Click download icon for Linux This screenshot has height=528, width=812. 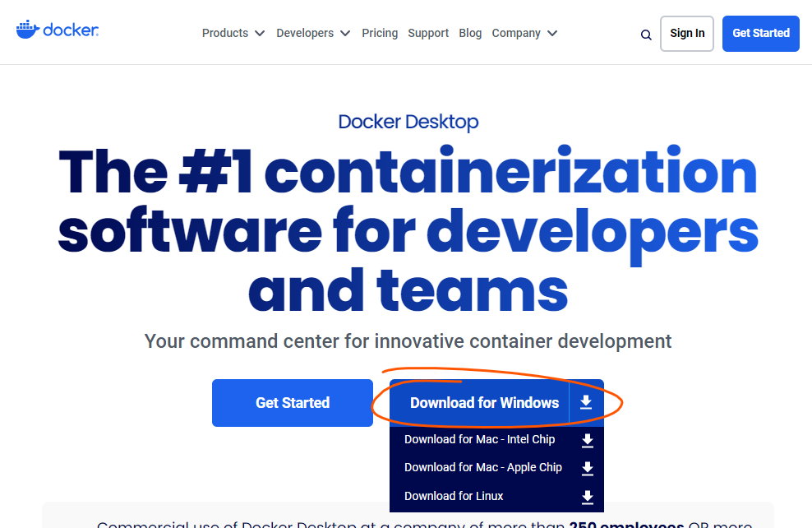tap(588, 497)
